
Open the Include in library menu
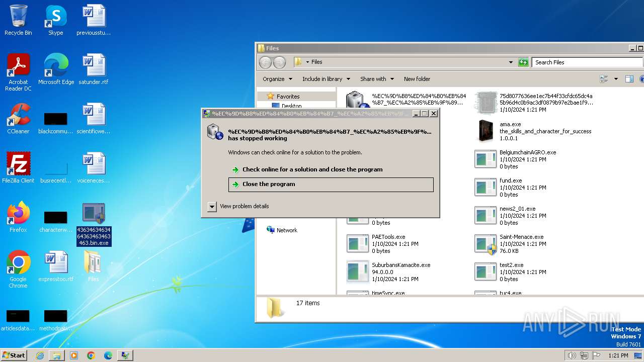(326, 79)
